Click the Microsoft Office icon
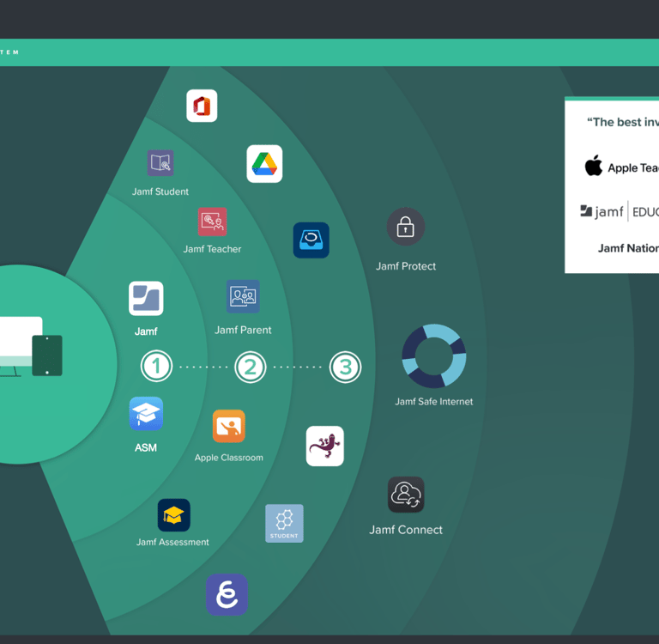This screenshot has width=659, height=644. 202,106
